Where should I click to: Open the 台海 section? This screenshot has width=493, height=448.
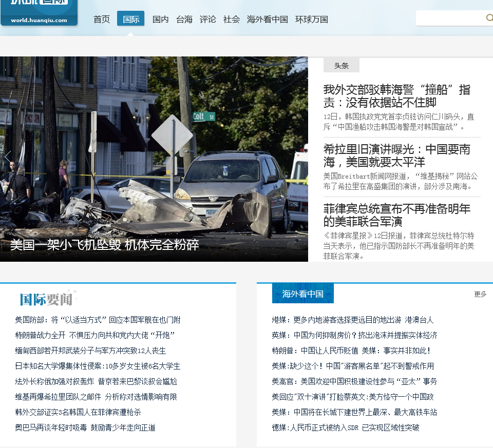(184, 19)
